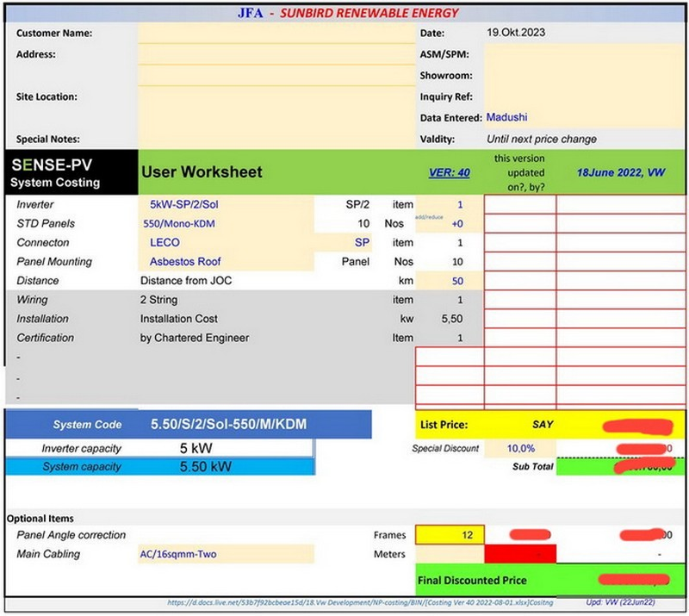Select the JFA - SUNBIRD RENEWABLE ENERGY title

pos(348,13)
